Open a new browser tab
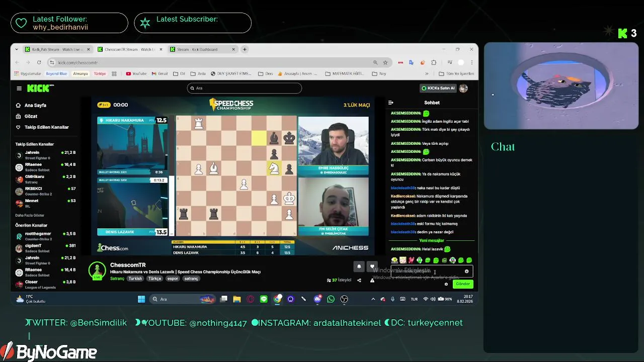 pyautogui.click(x=245, y=49)
